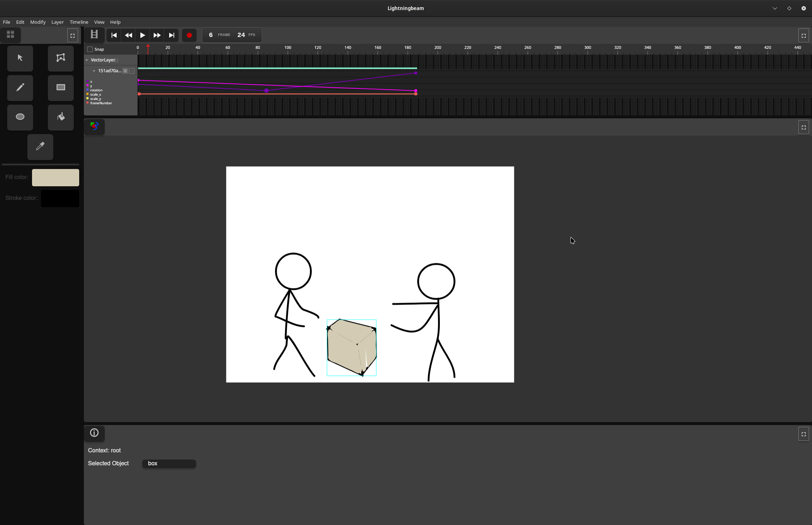Open the Timeline menu
812x525 pixels.
[78, 22]
